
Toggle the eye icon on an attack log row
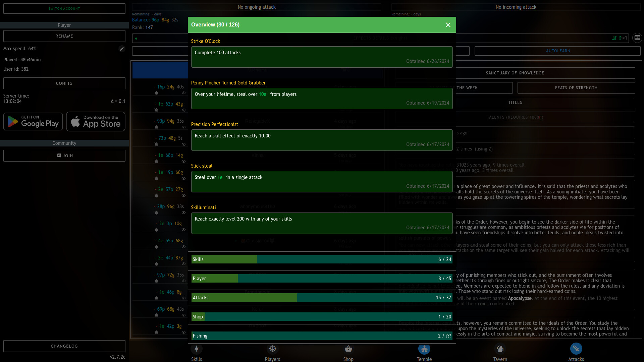click(183, 93)
